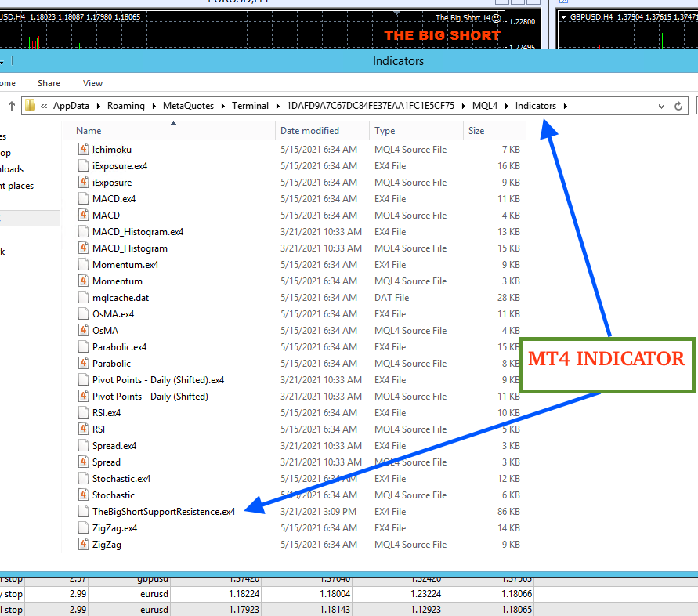
Task: Click the MACD_Histogram.ex4 file icon
Action: point(83,231)
